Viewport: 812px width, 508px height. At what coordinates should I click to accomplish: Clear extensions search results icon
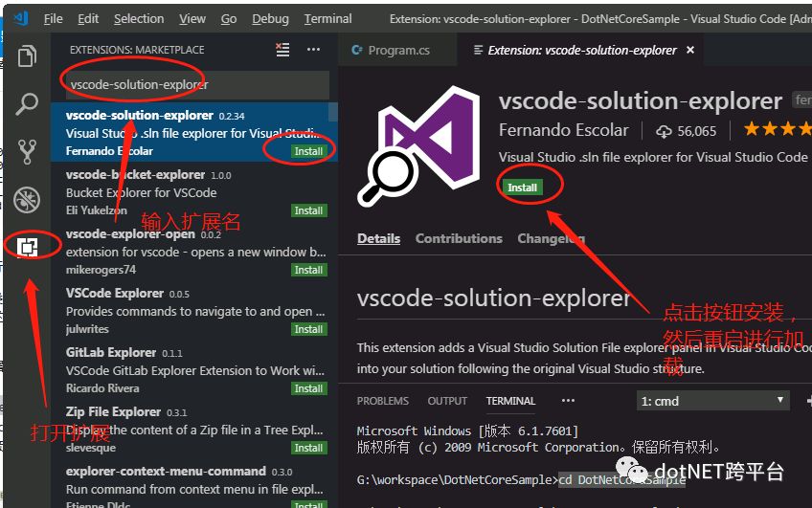point(282,50)
